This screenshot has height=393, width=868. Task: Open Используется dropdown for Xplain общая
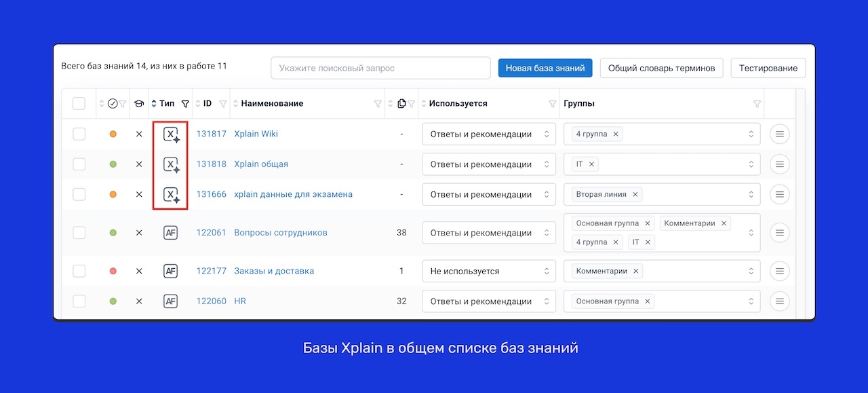(489, 164)
